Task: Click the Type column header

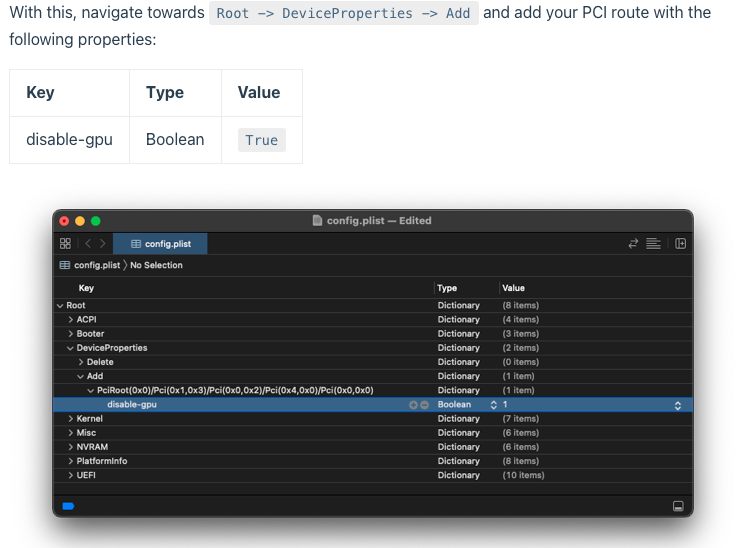Action: point(447,288)
